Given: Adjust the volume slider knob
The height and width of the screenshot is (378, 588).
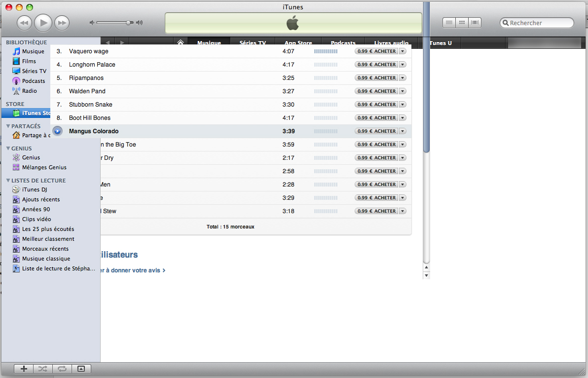Looking at the screenshot, I should (x=128, y=23).
